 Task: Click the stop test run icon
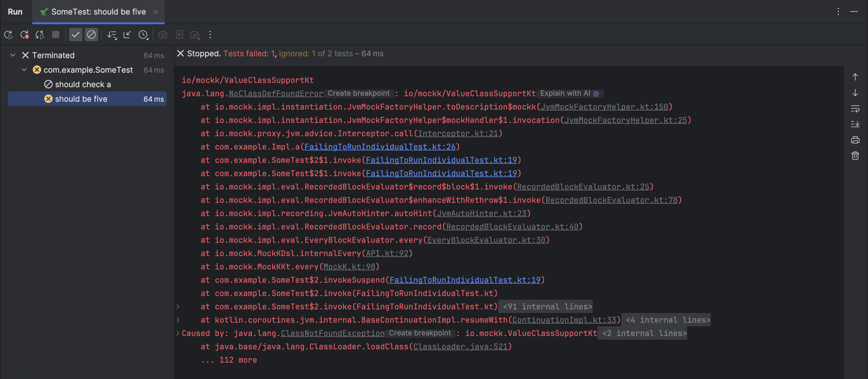55,34
